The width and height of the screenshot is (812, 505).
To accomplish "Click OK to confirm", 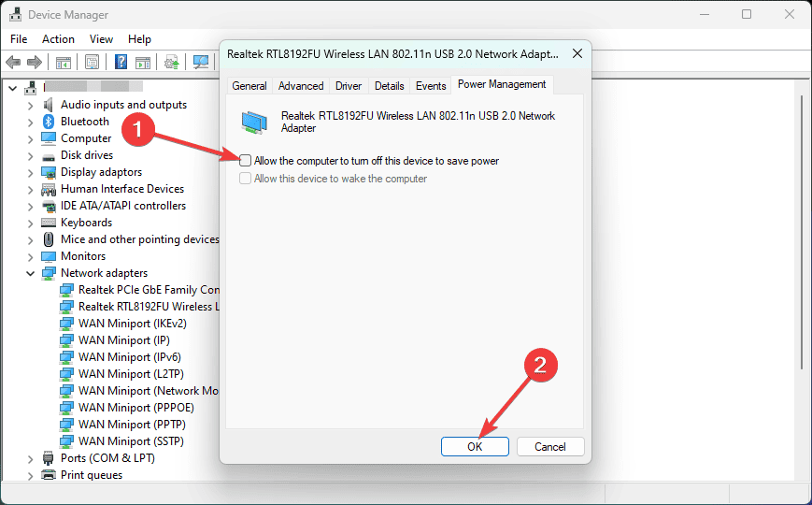I will click(x=475, y=446).
